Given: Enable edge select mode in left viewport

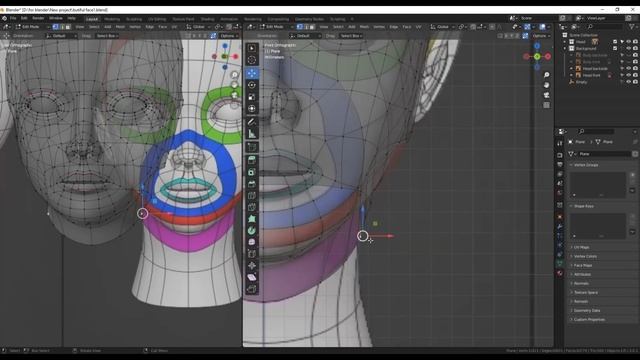Looking at the screenshot, I should [62, 27].
